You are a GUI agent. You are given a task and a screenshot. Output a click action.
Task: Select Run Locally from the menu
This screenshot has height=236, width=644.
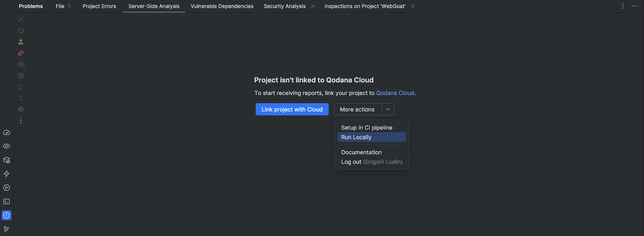pos(372,137)
